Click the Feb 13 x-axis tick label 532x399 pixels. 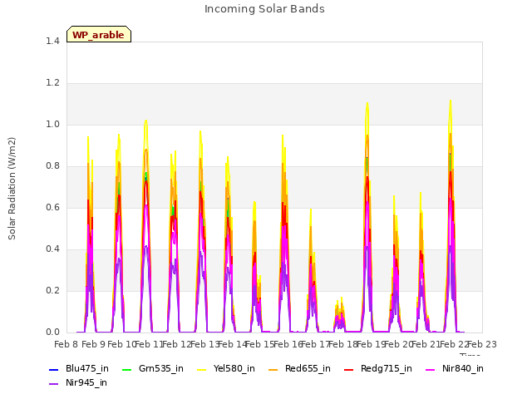pyautogui.click(x=206, y=344)
